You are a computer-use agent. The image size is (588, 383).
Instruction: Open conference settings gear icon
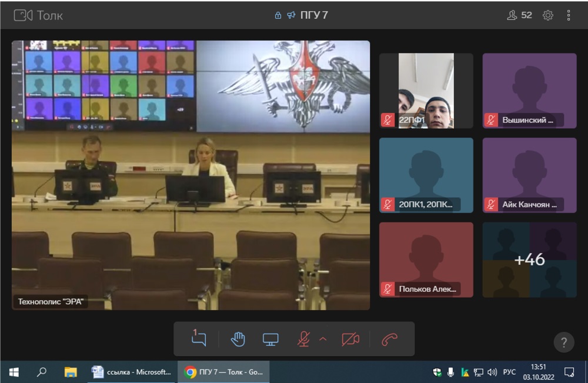click(548, 15)
